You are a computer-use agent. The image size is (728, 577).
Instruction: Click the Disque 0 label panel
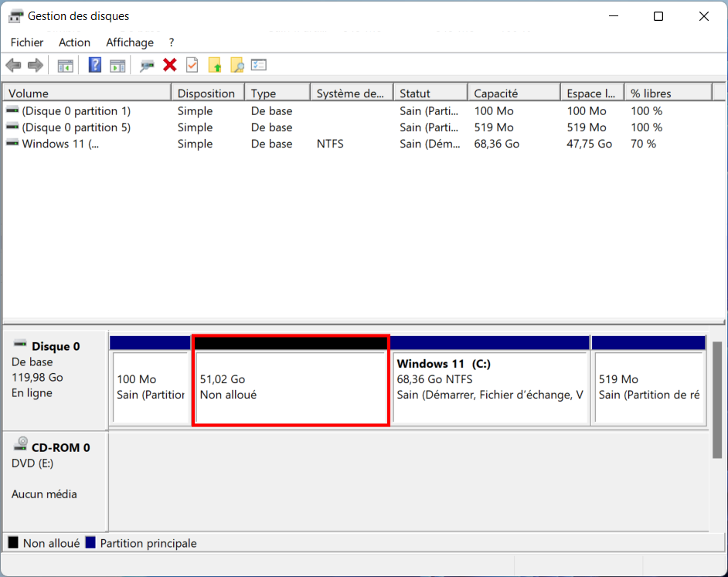coord(56,380)
